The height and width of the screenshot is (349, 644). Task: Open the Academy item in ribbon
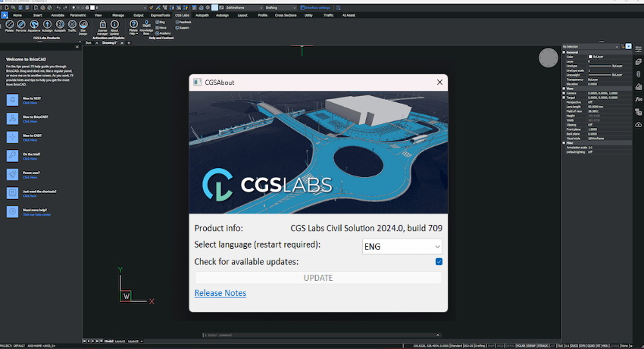[x=163, y=33]
